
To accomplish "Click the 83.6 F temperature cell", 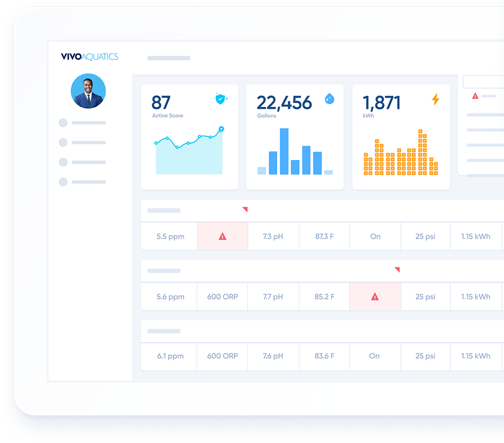I will pyautogui.click(x=324, y=356).
